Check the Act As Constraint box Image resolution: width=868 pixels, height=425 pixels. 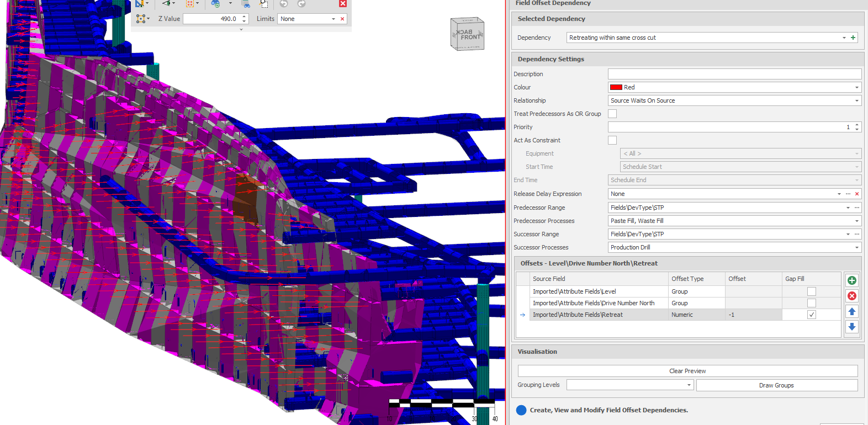(612, 140)
